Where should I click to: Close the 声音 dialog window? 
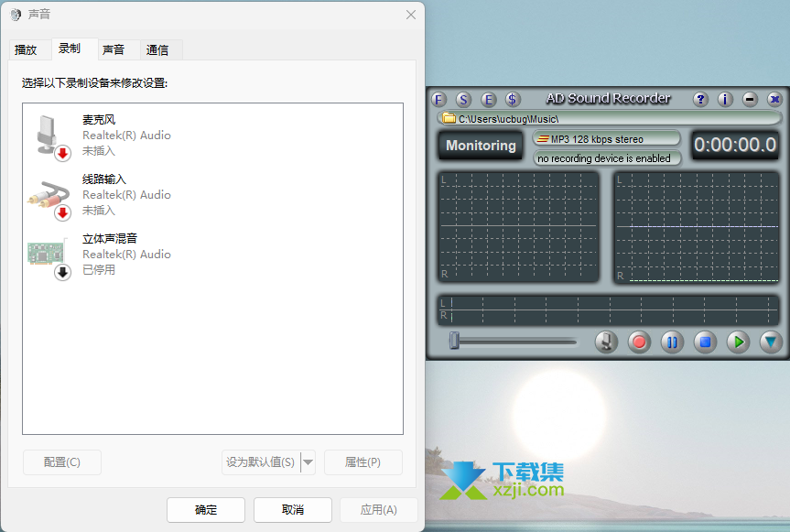tap(411, 15)
